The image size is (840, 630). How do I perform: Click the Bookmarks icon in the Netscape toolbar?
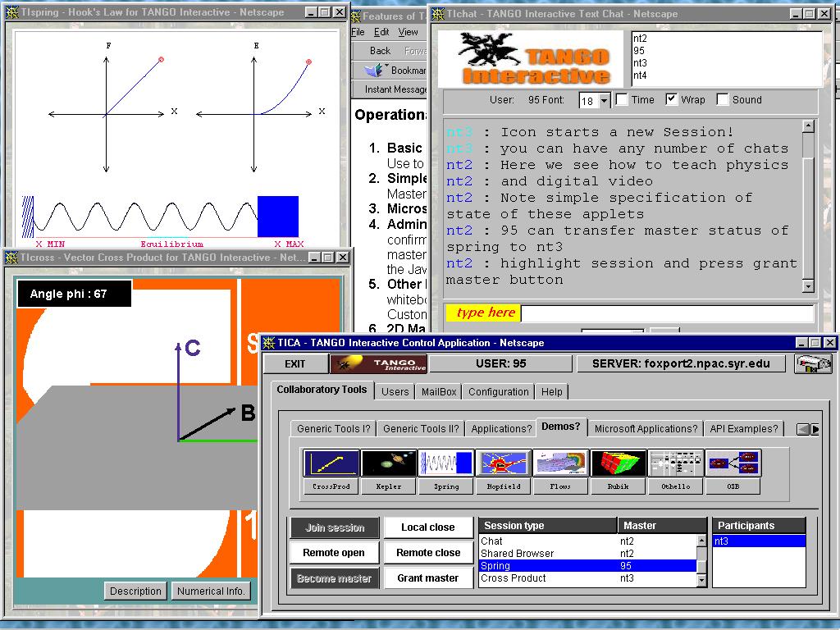(376, 70)
